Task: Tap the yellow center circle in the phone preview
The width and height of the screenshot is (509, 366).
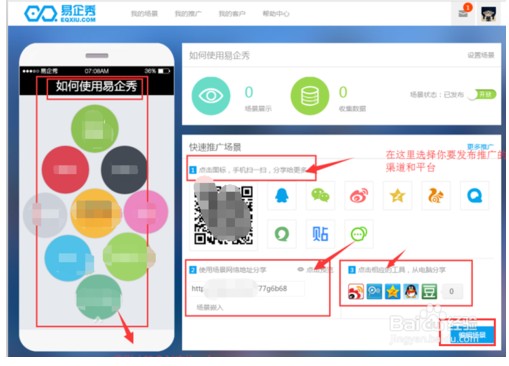Action: pyautogui.click(x=95, y=213)
